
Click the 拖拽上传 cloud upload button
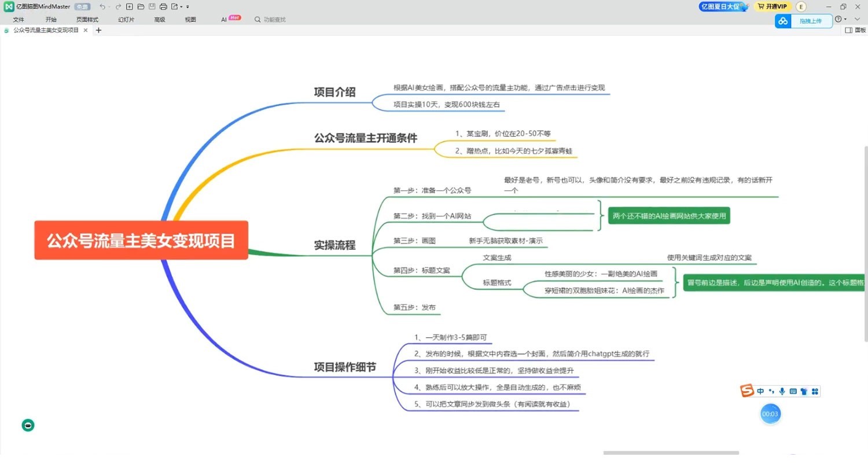pos(803,21)
